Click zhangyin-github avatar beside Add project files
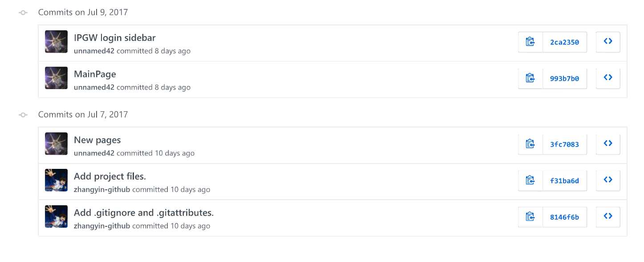Viewport: 644px width, 262px height. pos(57,180)
